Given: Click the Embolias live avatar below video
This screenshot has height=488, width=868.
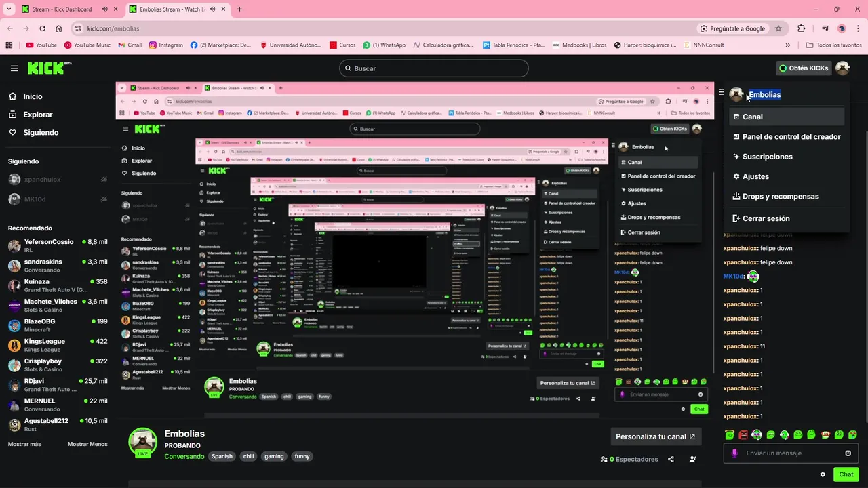Looking at the screenshot, I should pyautogui.click(x=142, y=442).
